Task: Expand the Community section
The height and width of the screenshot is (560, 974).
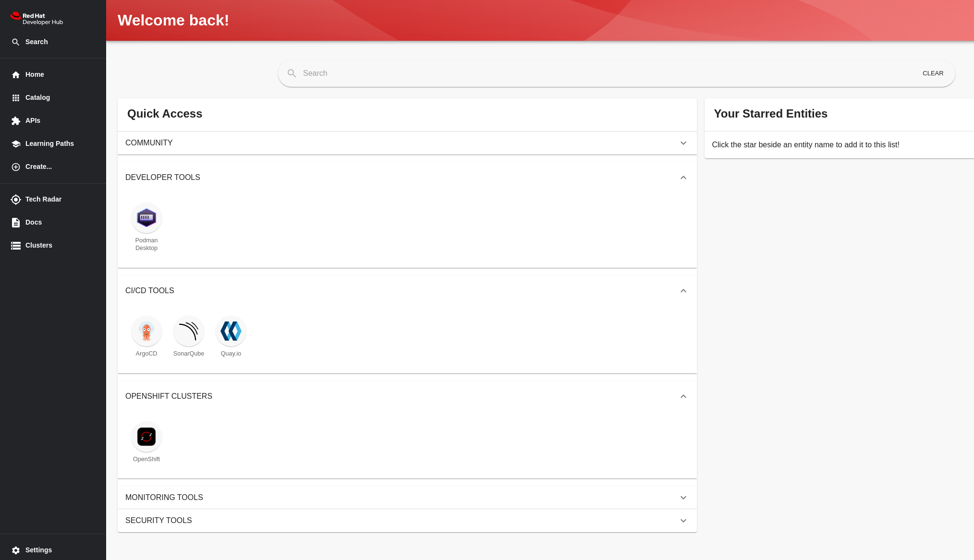Action: (683, 143)
